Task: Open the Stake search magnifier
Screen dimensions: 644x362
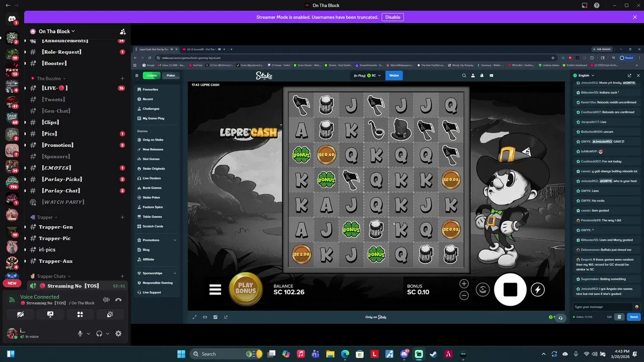Action: [464, 75]
